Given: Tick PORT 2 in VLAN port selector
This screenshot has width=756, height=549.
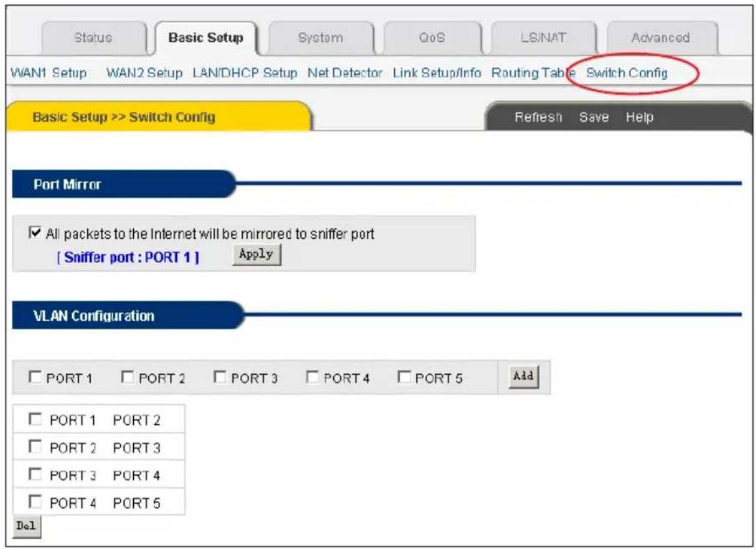Looking at the screenshot, I should coord(127,377).
